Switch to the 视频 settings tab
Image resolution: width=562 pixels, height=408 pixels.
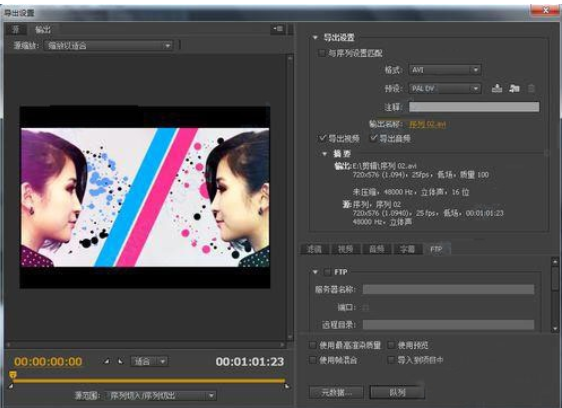(346, 249)
